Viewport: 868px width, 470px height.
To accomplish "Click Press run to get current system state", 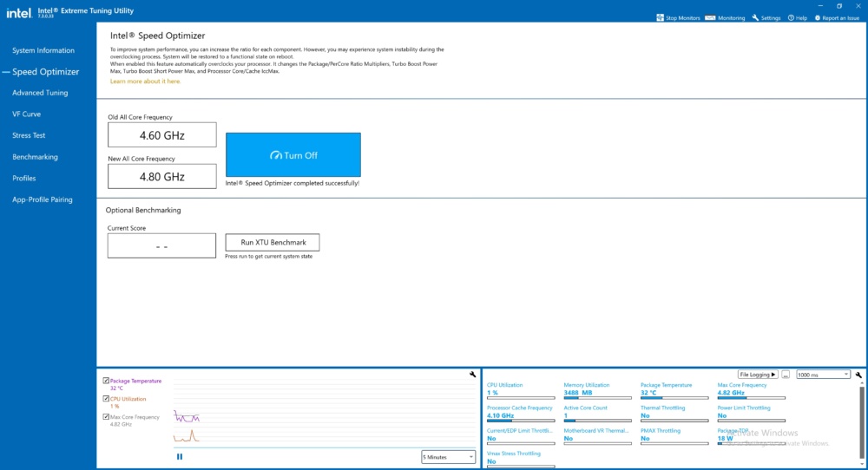I will click(x=268, y=257).
